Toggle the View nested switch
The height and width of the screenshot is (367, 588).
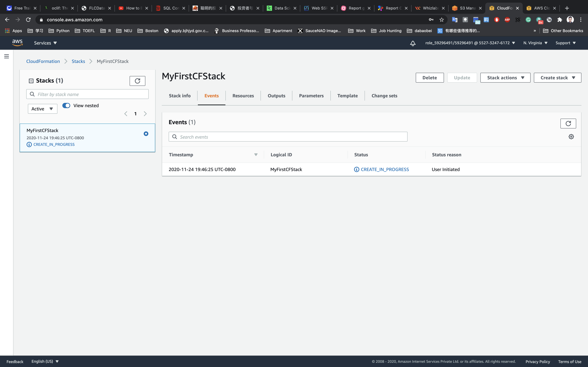(66, 106)
